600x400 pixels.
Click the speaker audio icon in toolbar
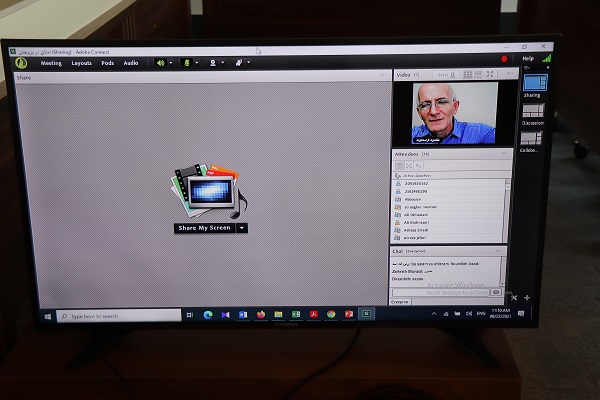pos(160,62)
